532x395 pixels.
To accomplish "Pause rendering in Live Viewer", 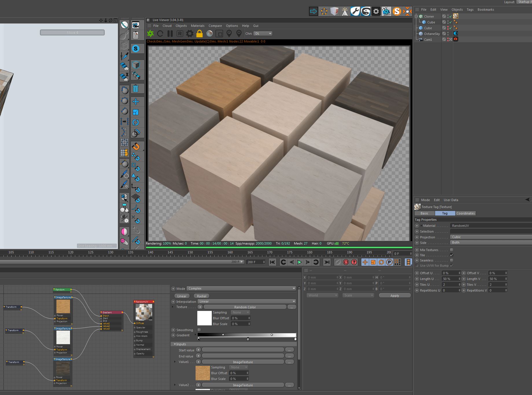I will pyautogui.click(x=170, y=34).
